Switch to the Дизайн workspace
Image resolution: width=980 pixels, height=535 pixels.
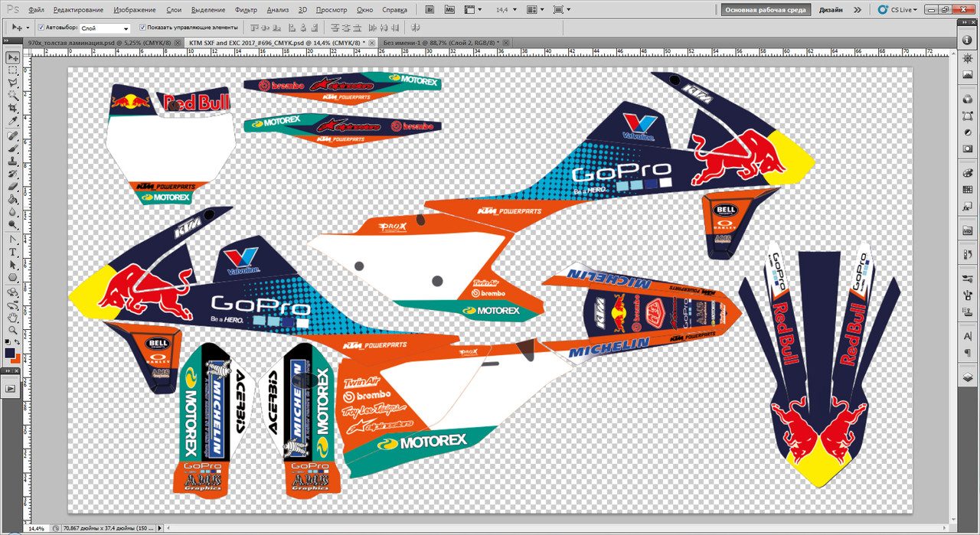(831, 10)
